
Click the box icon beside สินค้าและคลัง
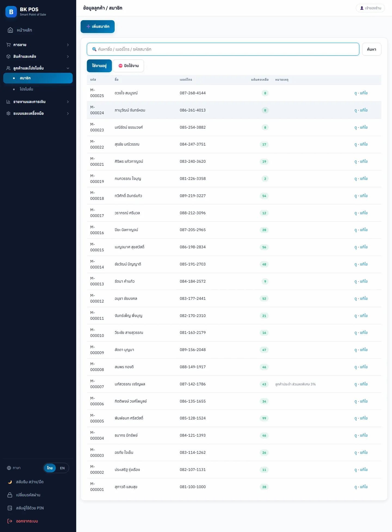point(8,56)
